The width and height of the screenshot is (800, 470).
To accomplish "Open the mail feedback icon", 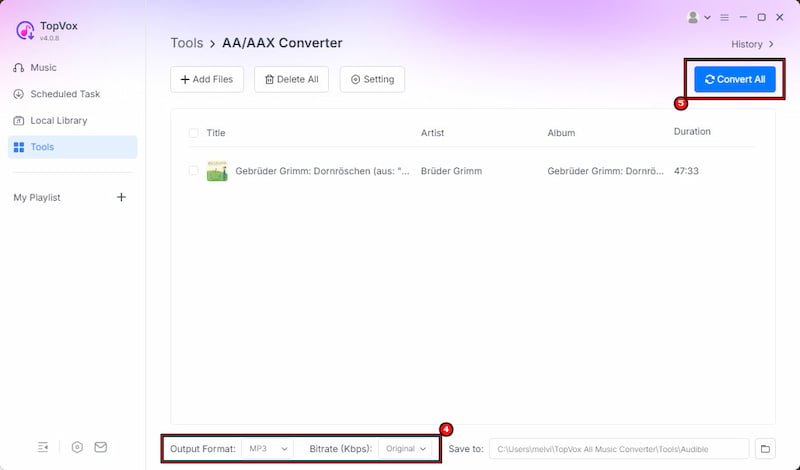I will (x=101, y=447).
